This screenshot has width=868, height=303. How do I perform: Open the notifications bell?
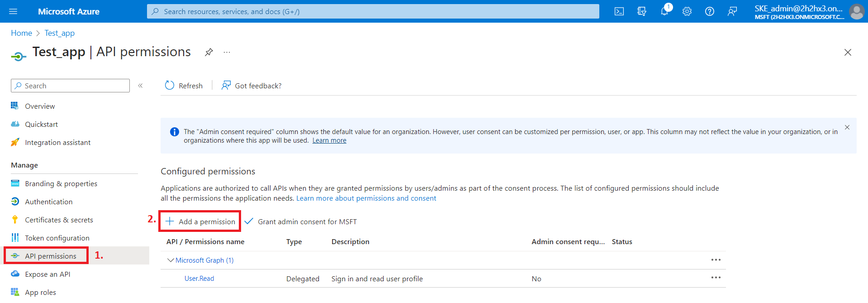(x=664, y=11)
